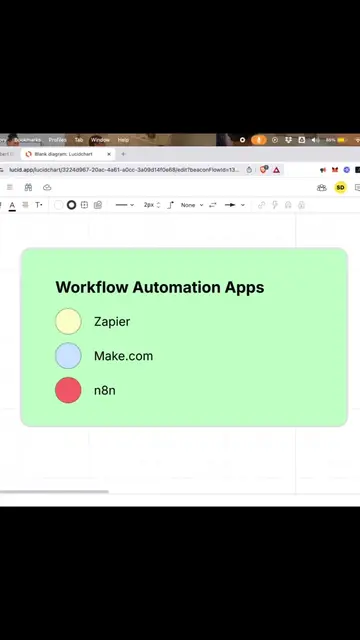Click the copy style icon
Viewport: 360px width, 640px height.
(98, 205)
